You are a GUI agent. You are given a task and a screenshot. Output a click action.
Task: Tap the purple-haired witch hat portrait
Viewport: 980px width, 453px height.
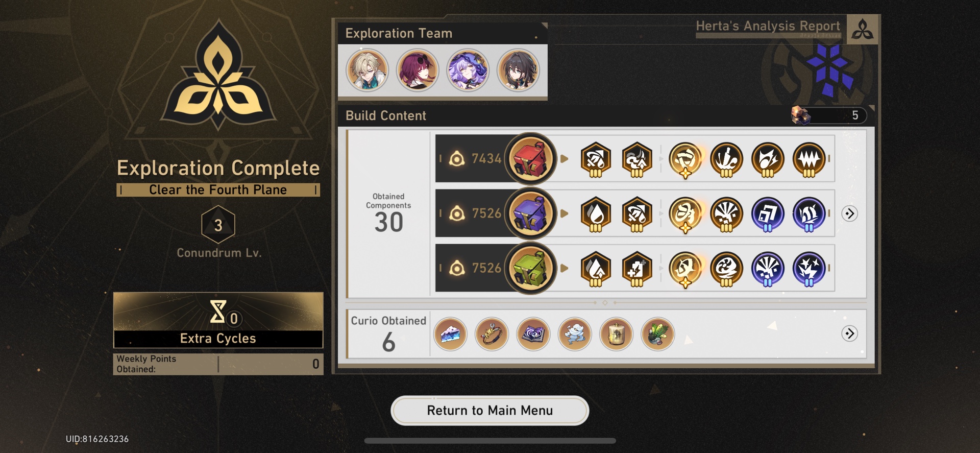(468, 70)
